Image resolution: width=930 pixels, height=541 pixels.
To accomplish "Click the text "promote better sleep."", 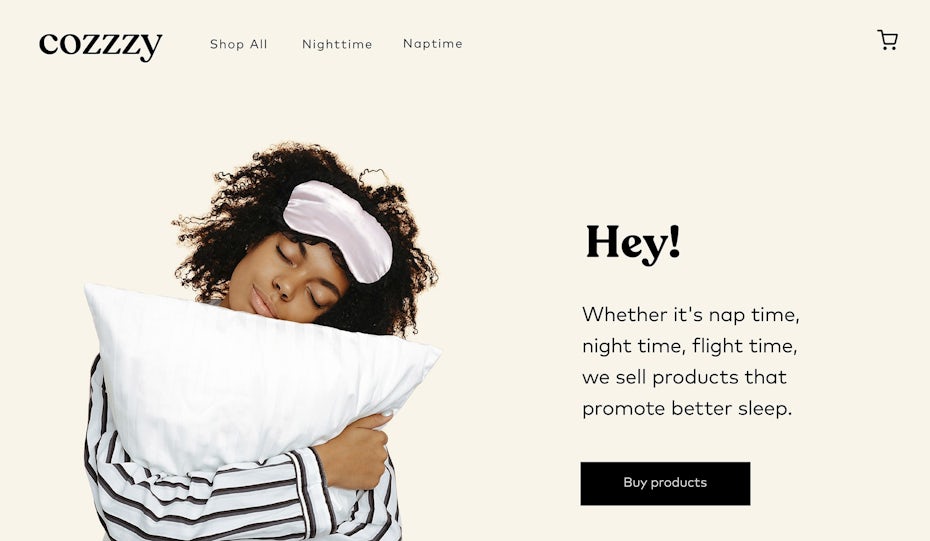I will (x=687, y=409).
